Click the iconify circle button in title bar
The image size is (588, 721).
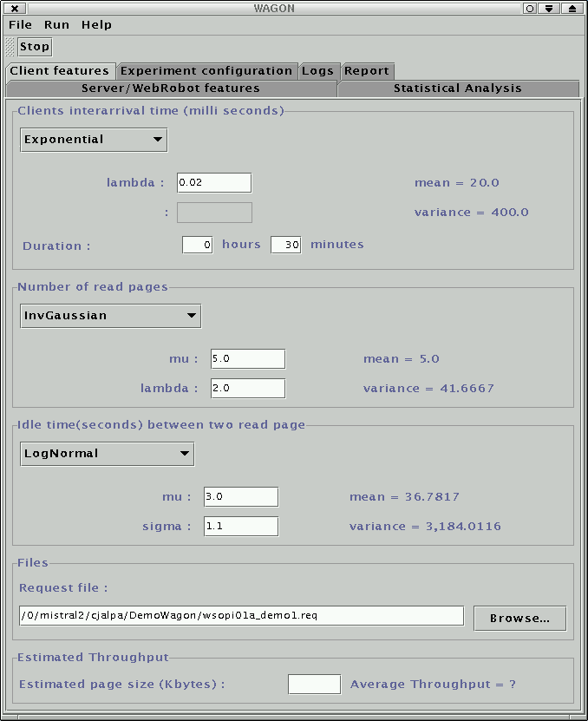coord(530,8)
